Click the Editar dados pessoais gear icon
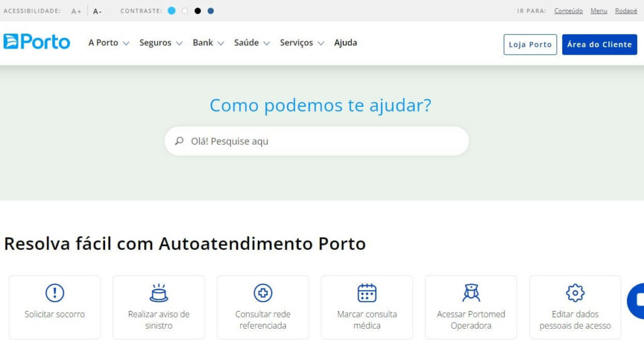Viewport: 644px width, 340px height. tap(575, 293)
